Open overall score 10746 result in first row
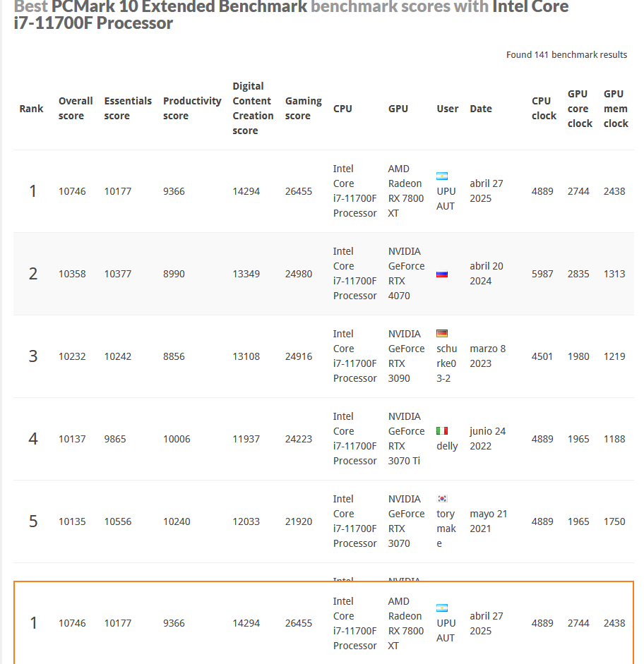Screen dimensions: 644x664 [x=72, y=191]
